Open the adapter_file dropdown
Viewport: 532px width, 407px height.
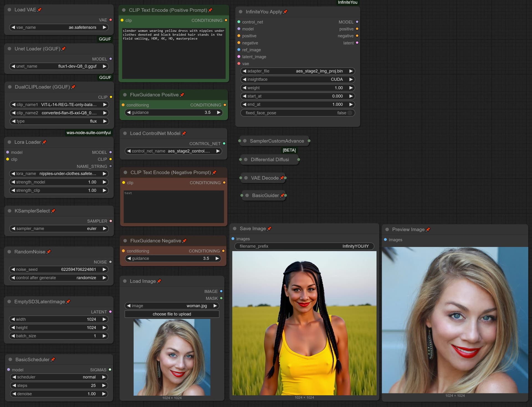[x=298, y=71]
